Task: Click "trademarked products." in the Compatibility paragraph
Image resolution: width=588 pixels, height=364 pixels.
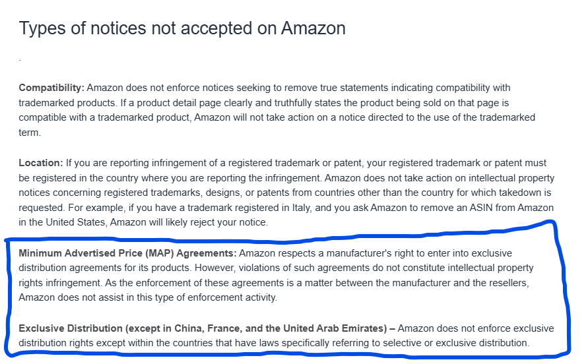Action: 68,103
